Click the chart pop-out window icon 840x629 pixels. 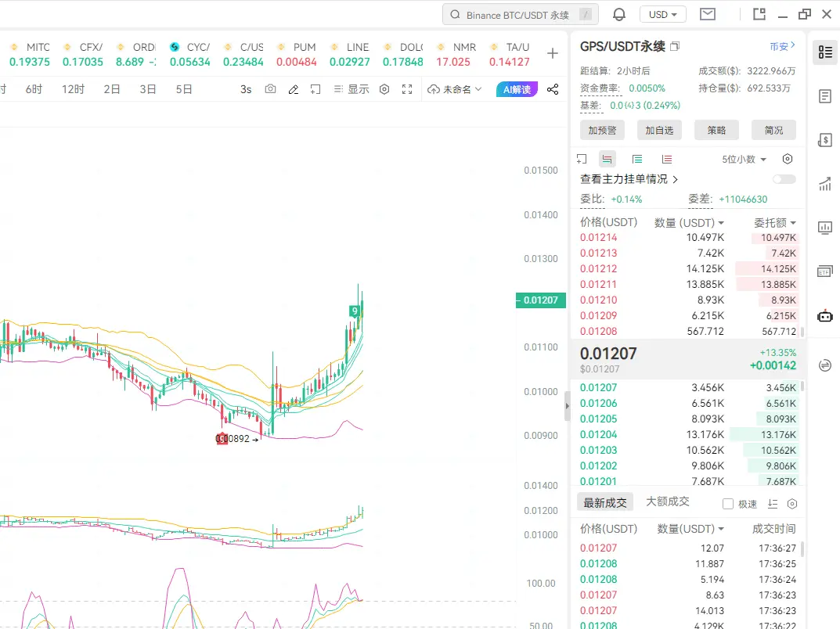coord(315,89)
